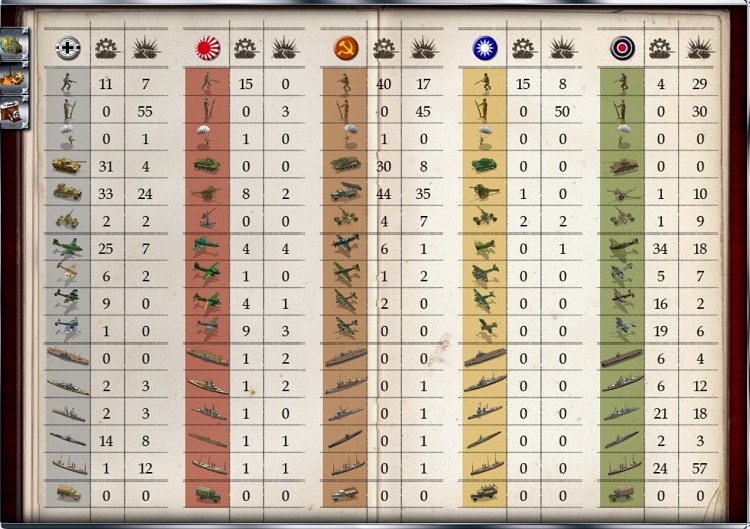
Task: Click the gear-tank produced icon in Chinese column
Action: (x=523, y=48)
